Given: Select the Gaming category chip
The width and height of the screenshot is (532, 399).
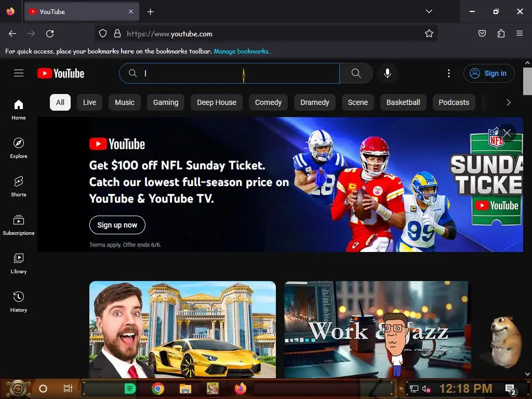Looking at the screenshot, I should coord(166,102).
